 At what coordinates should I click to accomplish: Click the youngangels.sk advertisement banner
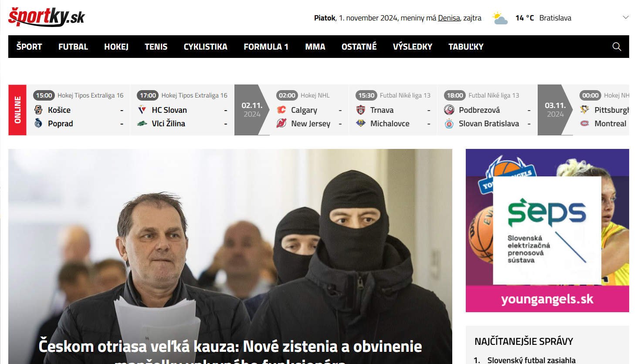[x=547, y=230]
